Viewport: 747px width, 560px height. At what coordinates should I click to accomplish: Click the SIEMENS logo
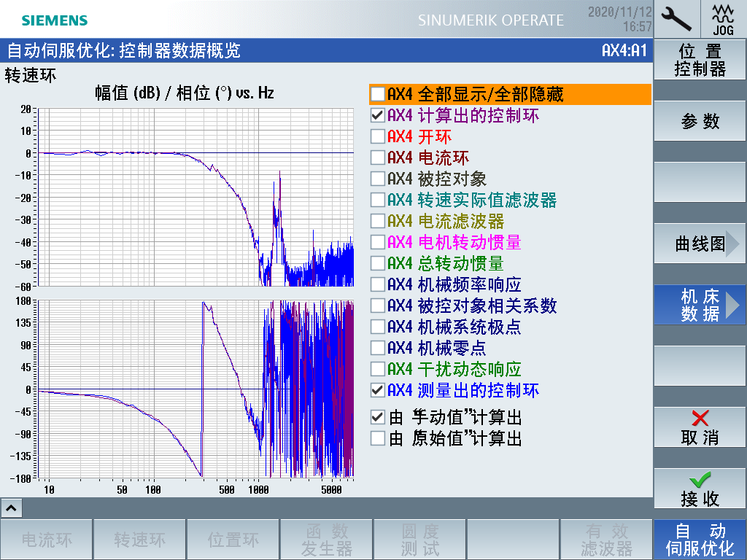(x=55, y=20)
